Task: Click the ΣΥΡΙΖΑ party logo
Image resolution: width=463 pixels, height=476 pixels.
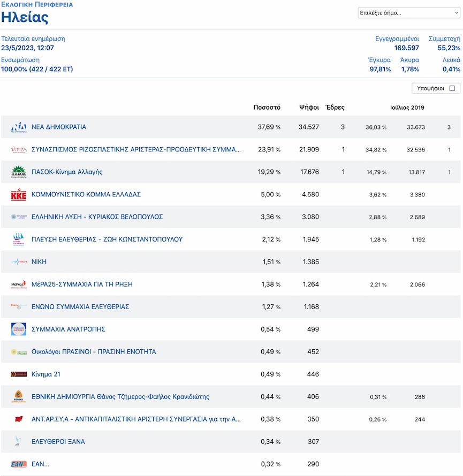Action: [x=19, y=150]
